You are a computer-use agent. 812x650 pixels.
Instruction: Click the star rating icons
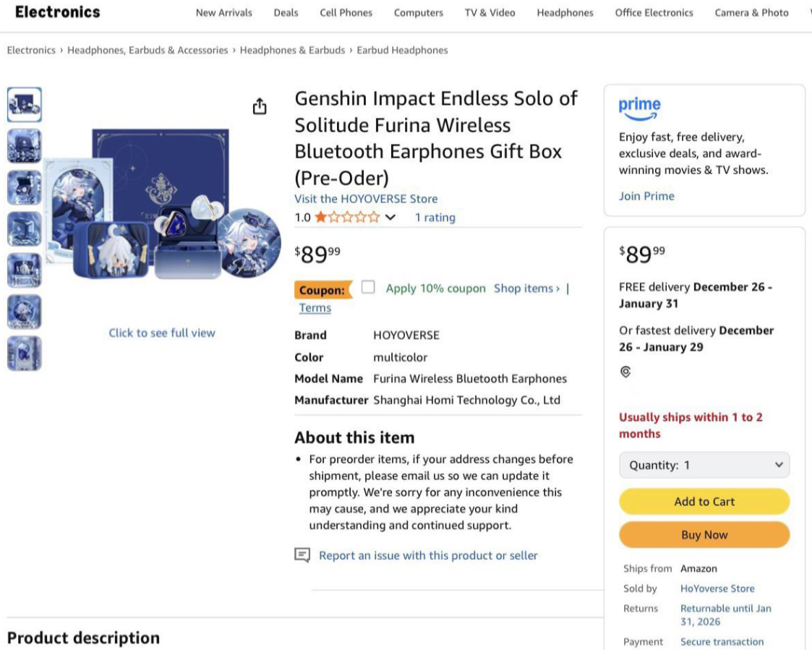(347, 217)
